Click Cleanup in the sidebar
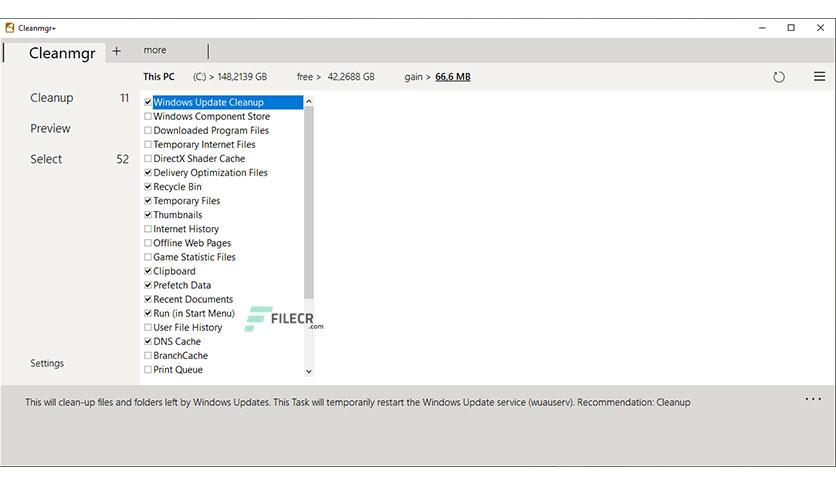836x484 pixels. (52, 98)
